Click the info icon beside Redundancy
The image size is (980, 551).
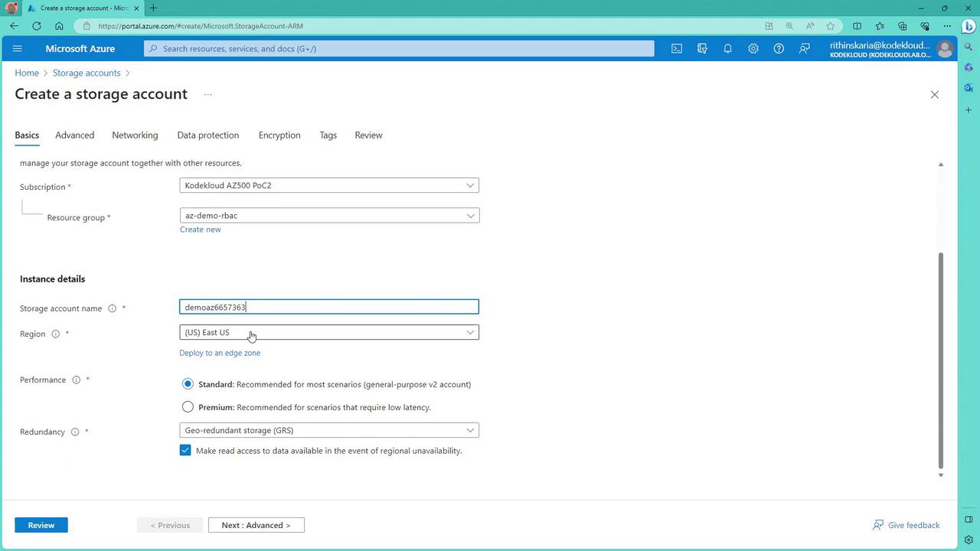click(x=75, y=432)
